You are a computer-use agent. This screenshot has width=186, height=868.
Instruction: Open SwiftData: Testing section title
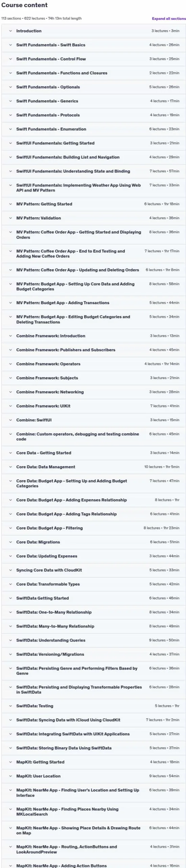pyautogui.click(x=35, y=706)
